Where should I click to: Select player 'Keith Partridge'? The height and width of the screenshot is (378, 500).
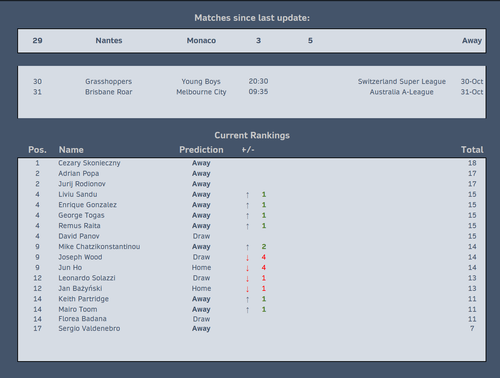84,299
